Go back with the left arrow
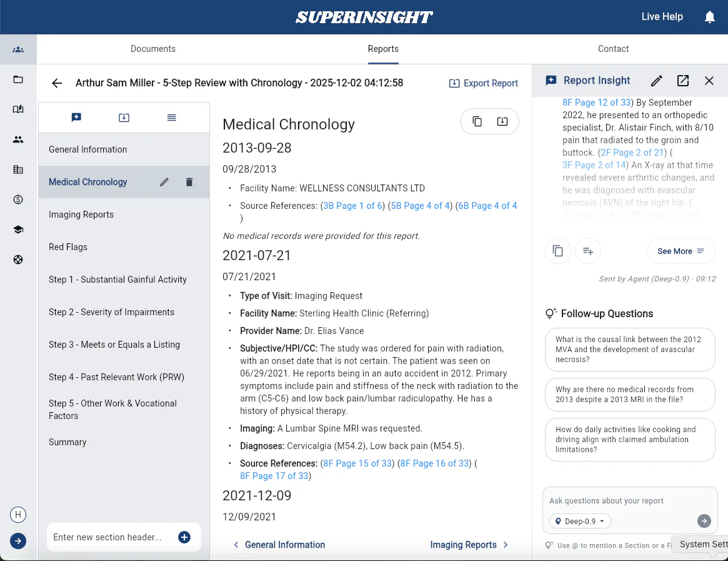728x561 pixels. (57, 83)
